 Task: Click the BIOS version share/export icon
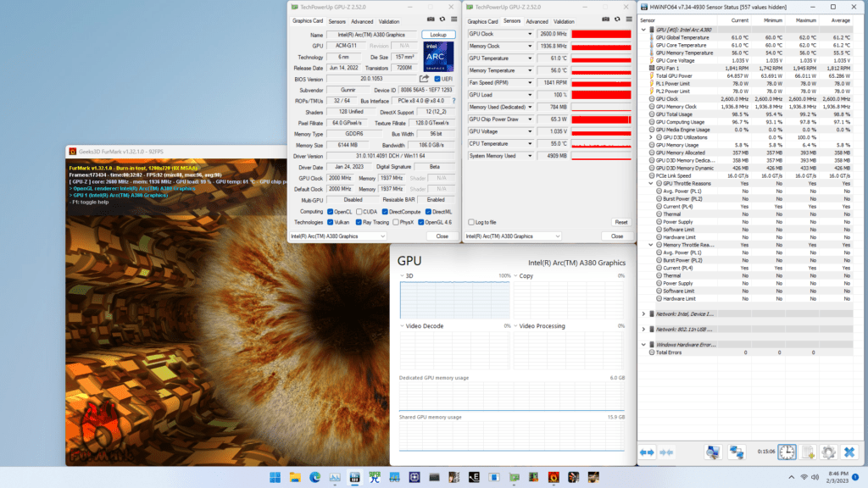[x=424, y=79]
